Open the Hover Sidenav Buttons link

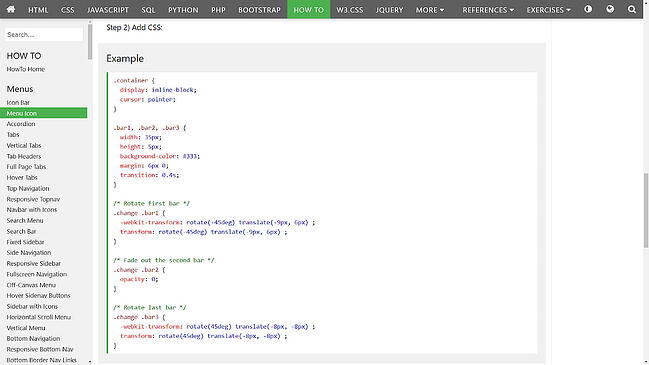pyautogui.click(x=38, y=295)
